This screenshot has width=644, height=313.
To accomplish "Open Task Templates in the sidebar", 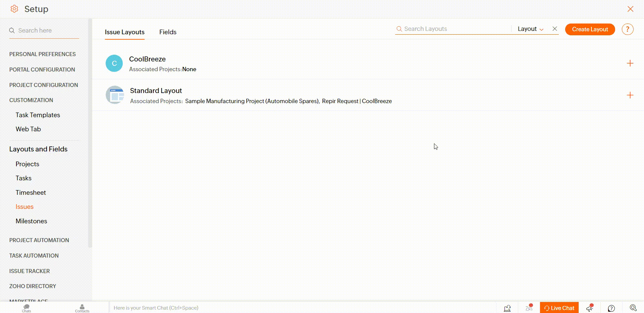I will point(38,115).
